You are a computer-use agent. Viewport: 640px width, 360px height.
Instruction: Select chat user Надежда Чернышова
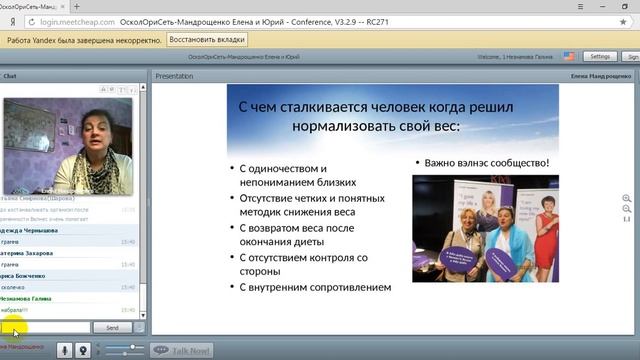(29, 231)
